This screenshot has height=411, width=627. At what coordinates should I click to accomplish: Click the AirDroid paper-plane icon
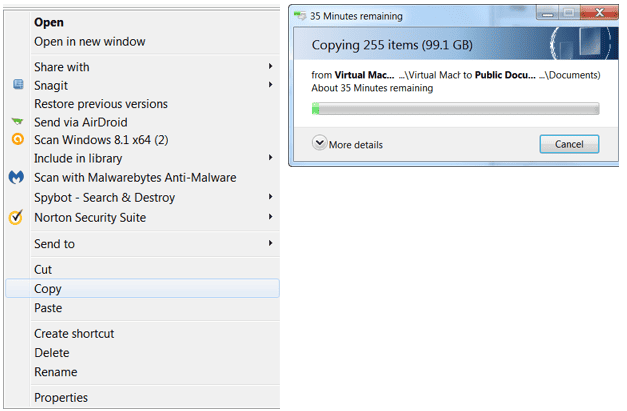[16, 122]
